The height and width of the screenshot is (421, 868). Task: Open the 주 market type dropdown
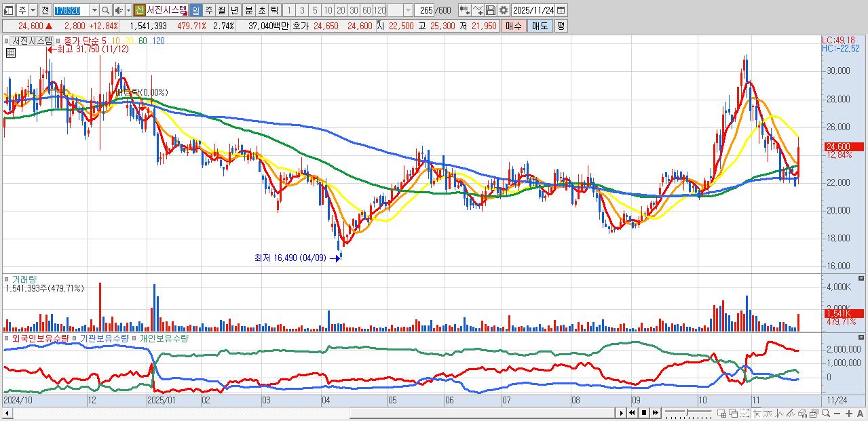click(x=33, y=10)
